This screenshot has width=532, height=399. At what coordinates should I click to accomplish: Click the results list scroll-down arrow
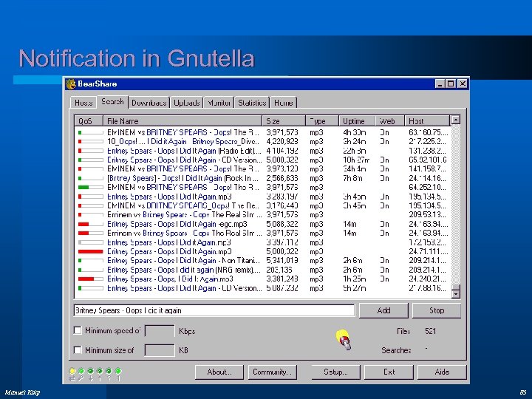[455, 293]
